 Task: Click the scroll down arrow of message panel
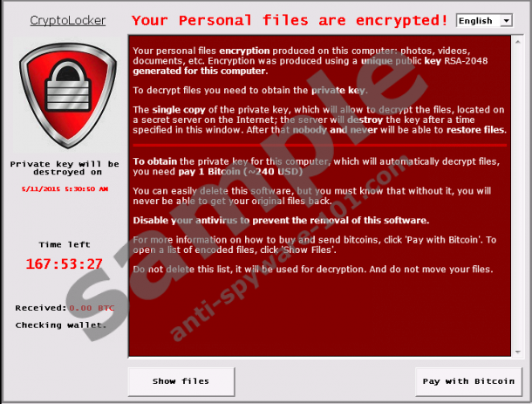click(x=518, y=352)
